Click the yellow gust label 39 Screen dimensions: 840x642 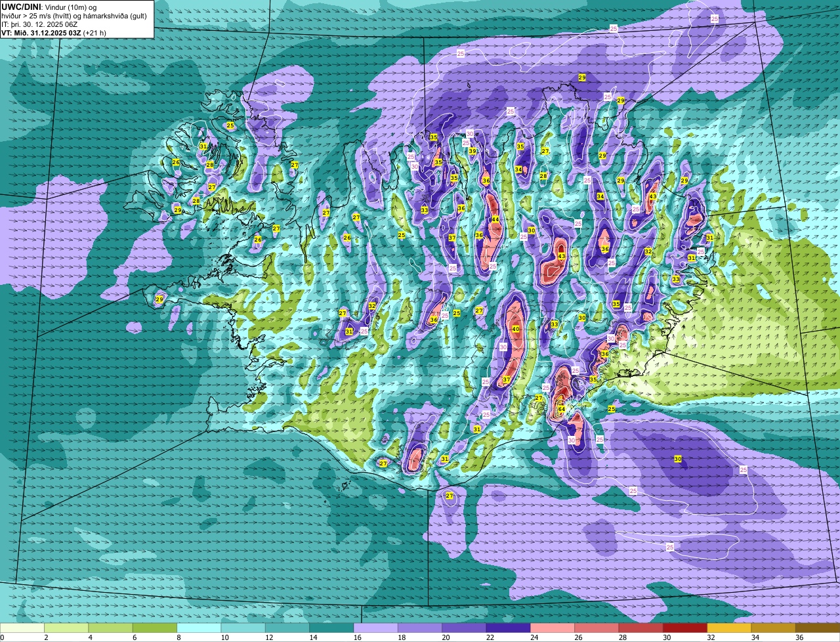[472, 151]
